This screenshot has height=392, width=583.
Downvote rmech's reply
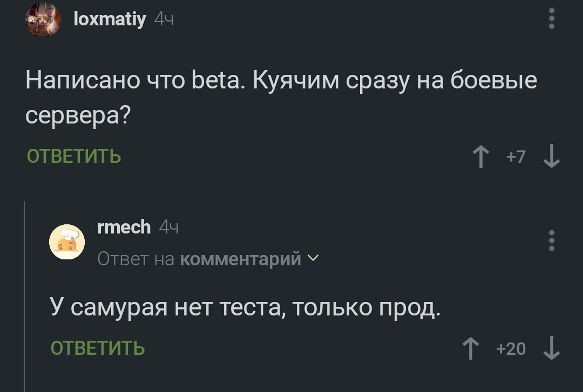coord(551,349)
